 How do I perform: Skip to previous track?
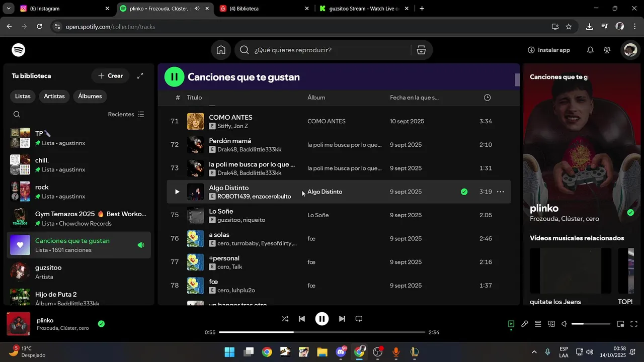[302, 319]
